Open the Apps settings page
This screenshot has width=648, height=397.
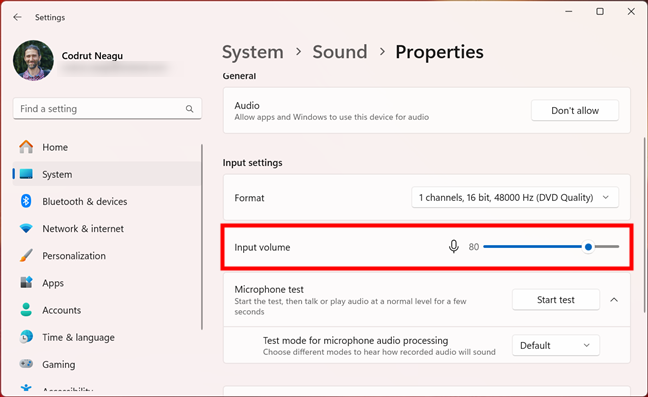107,283
